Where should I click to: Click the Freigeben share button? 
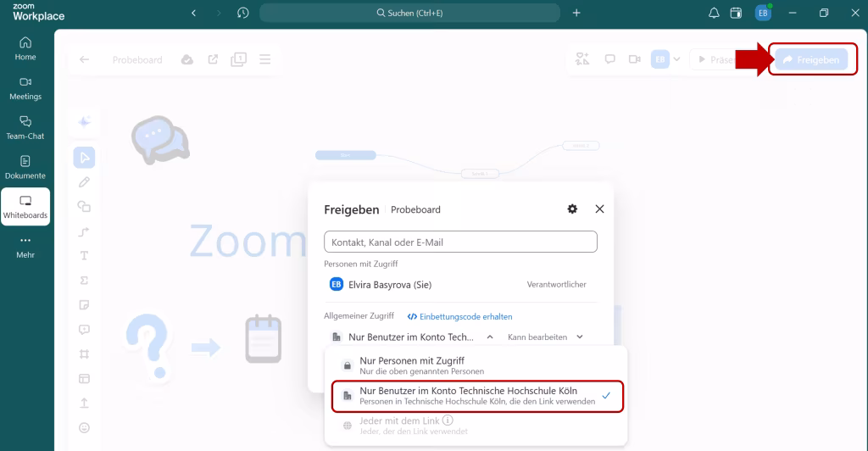(x=811, y=59)
